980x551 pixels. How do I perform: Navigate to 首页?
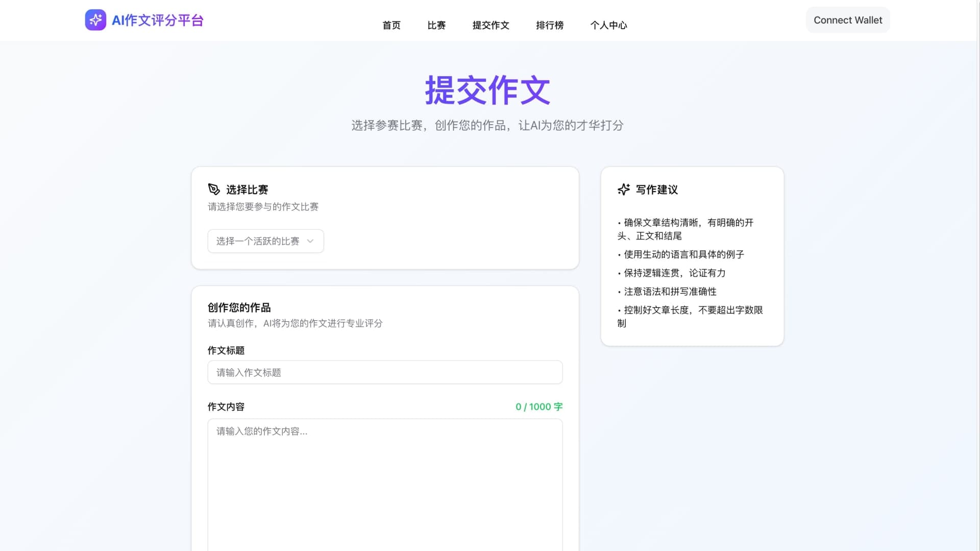391,25
